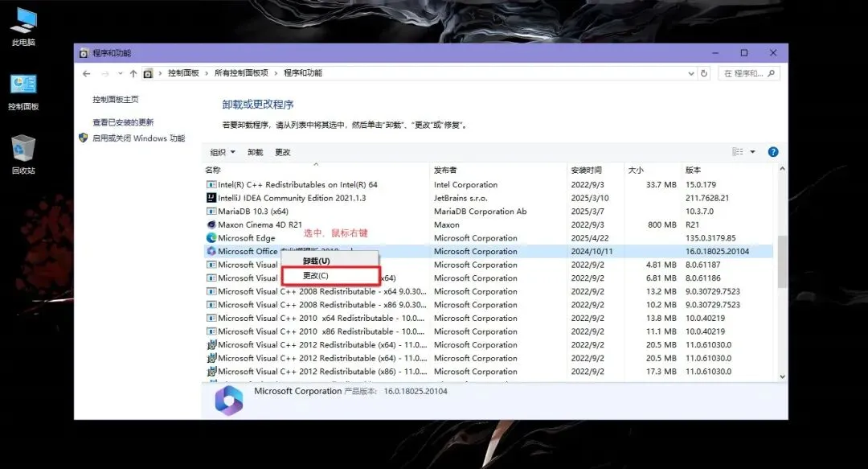Sort by the 安装时间 column header
Image resolution: width=868 pixels, height=469 pixels.
point(596,171)
